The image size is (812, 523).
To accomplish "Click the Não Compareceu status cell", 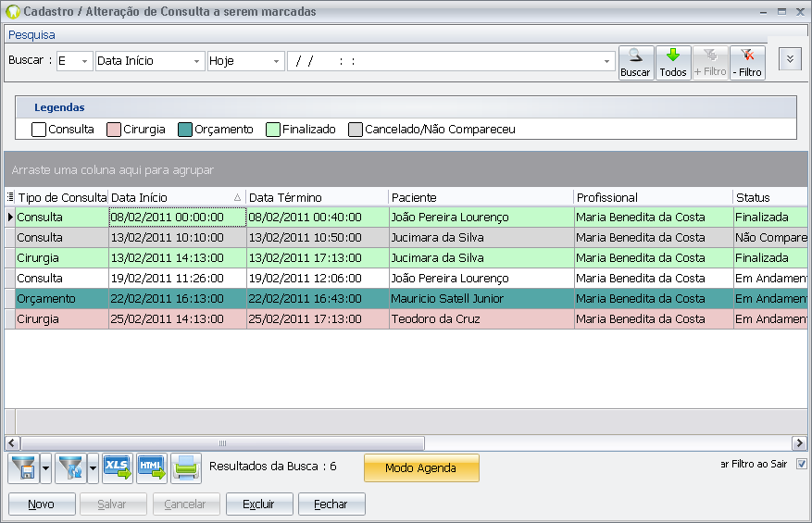I will [771, 238].
